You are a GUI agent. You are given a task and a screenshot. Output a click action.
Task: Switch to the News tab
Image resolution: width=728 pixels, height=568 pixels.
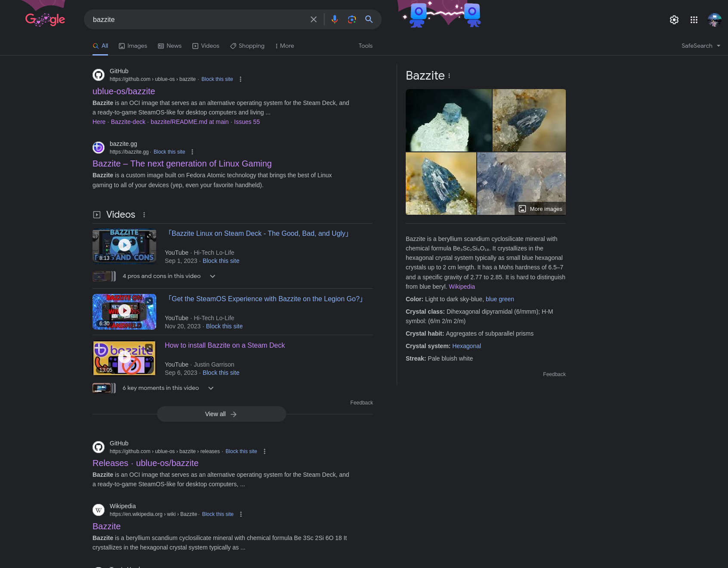tap(170, 46)
